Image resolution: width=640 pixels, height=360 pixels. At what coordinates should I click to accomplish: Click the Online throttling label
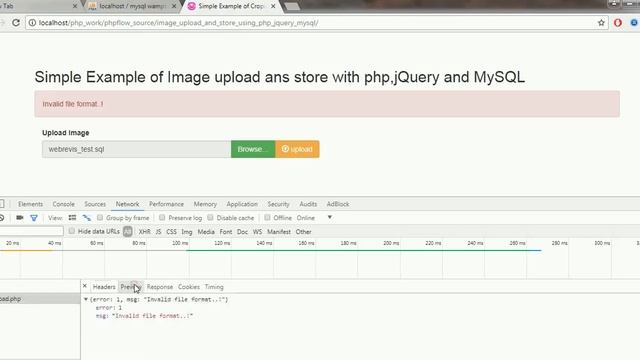(305, 218)
